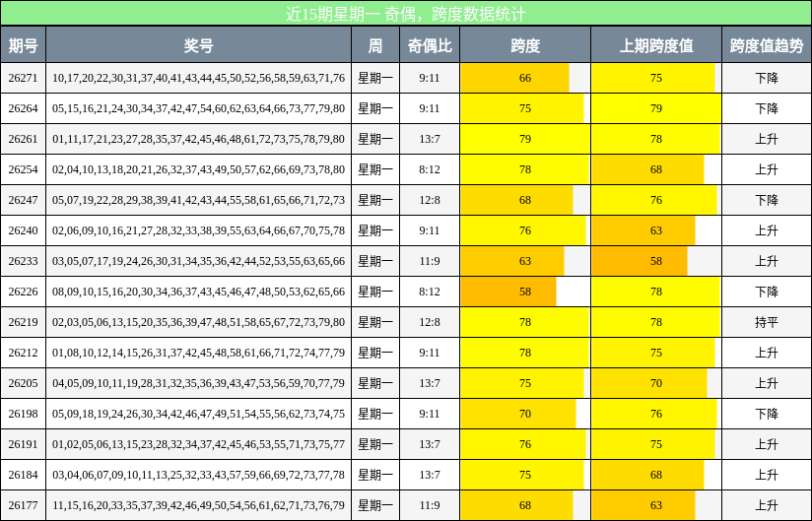Click the winning numbers of issue 26177
This screenshot has width=812, height=521.
(x=199, y=505)
